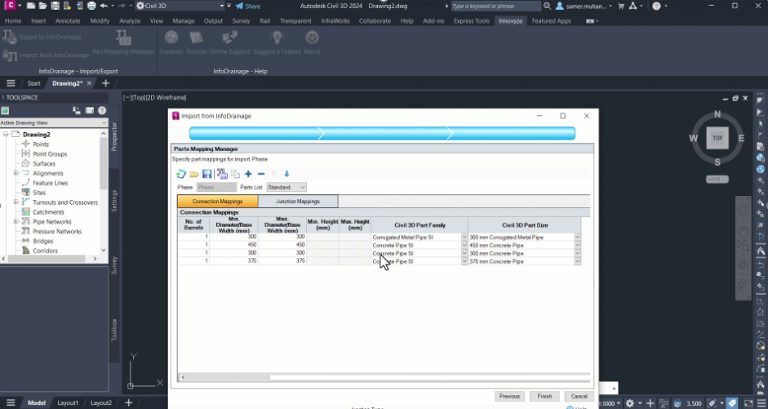Click the TOP face of the ViewCube
This screenshot has width=768, height=409.
click(717, 138)
